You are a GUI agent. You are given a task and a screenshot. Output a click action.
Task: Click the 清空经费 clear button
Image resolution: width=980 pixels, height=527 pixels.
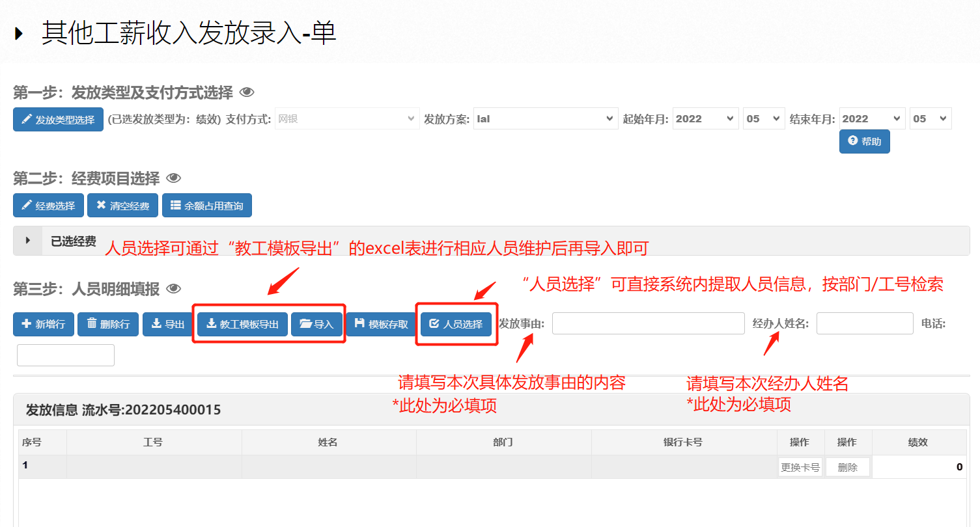tap(122, 206)
